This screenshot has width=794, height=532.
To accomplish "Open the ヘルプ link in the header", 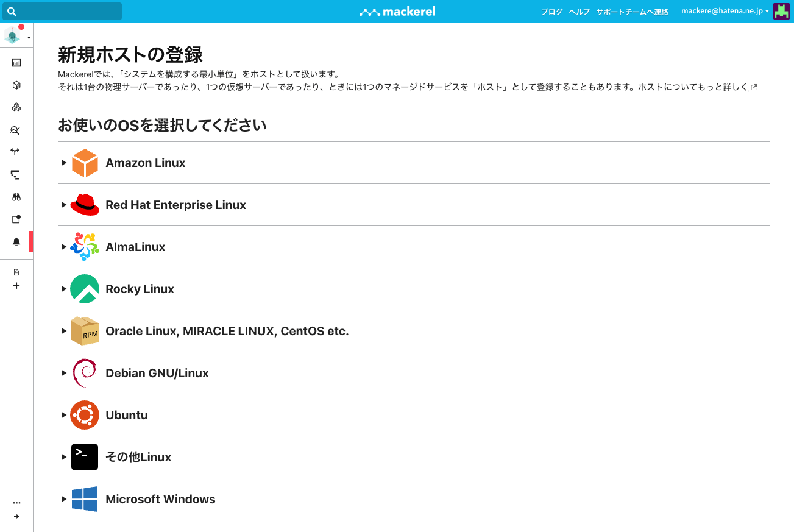I will [580, 12].
